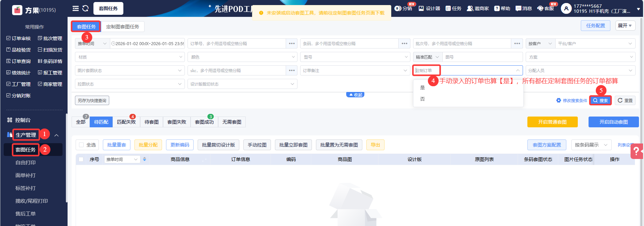Image resolution: width=644 pixels, height=226 pixels.
Task: Switch to 全部 status tab
Action: coord(81,122)
